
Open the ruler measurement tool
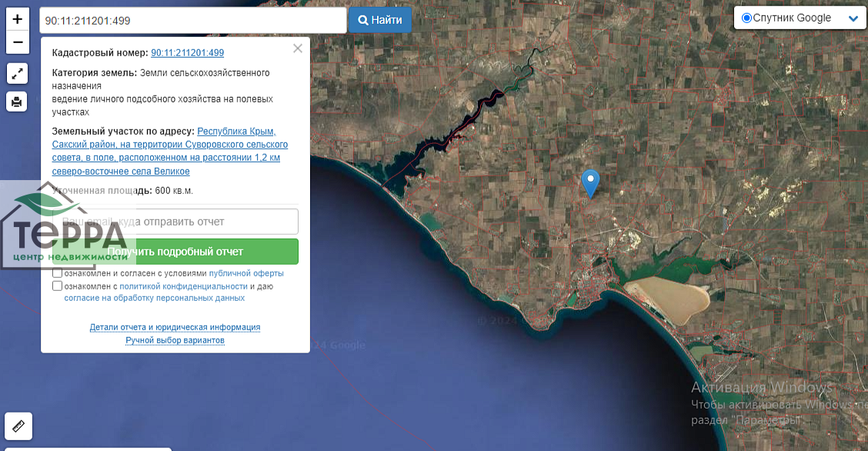point(18,426)
